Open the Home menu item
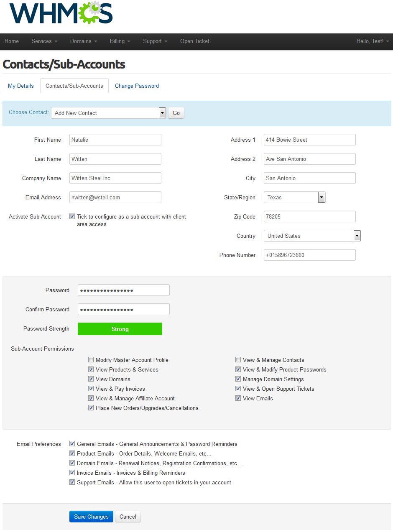Screen dimensions: 393x532 (12, 41)
